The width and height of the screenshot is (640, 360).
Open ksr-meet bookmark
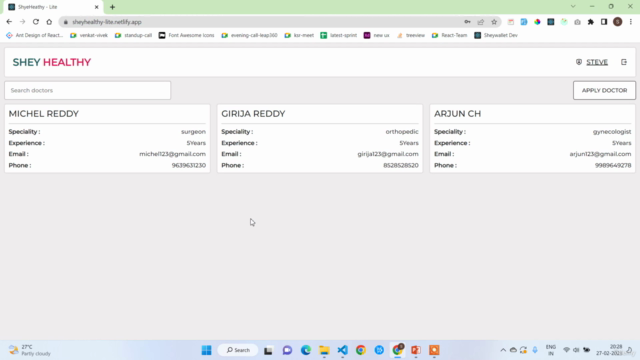pyautogui.click(x=299, y=35)
